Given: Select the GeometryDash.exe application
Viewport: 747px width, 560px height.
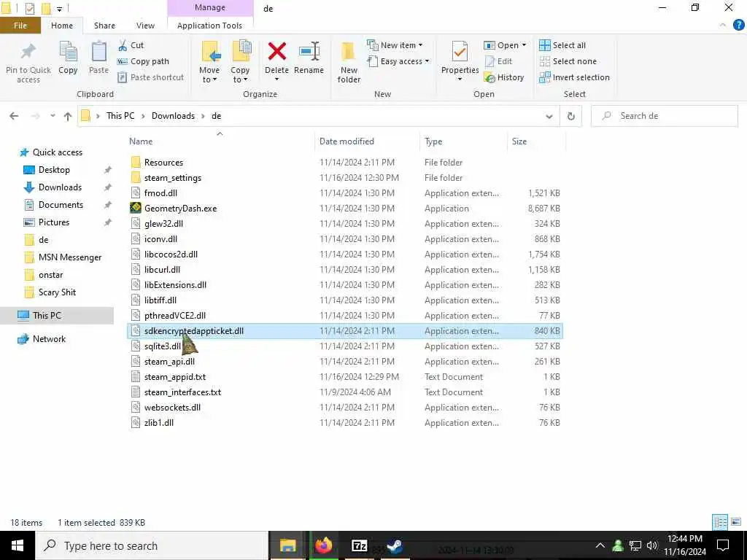Looking at the screenshot, I should [181, 209].
